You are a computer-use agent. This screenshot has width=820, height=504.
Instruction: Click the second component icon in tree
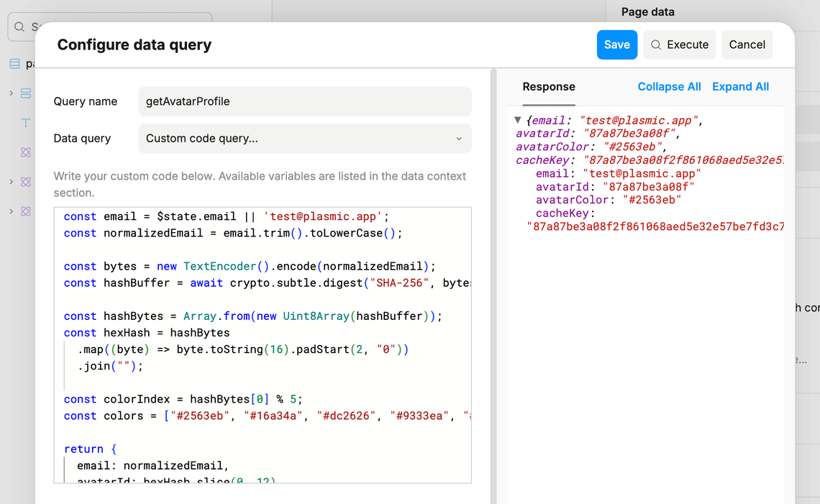pyautogui.click(x=26, y=182)
